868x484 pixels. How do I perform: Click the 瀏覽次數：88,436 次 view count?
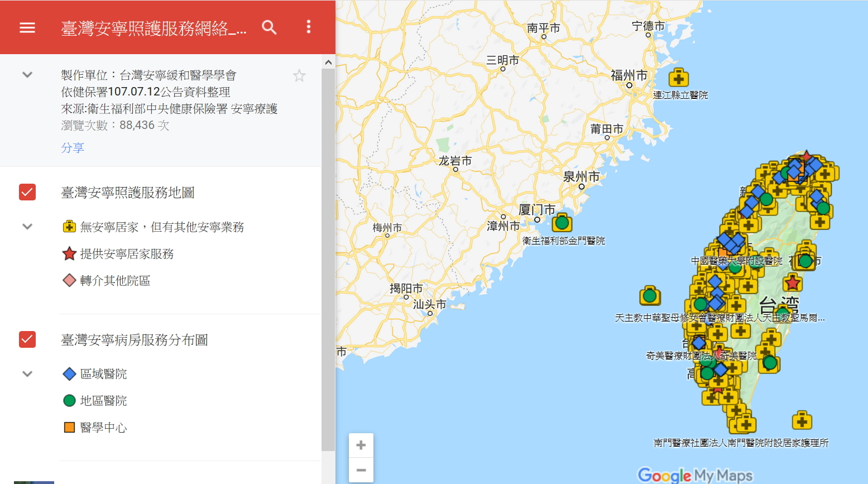[x=115, y=125]
